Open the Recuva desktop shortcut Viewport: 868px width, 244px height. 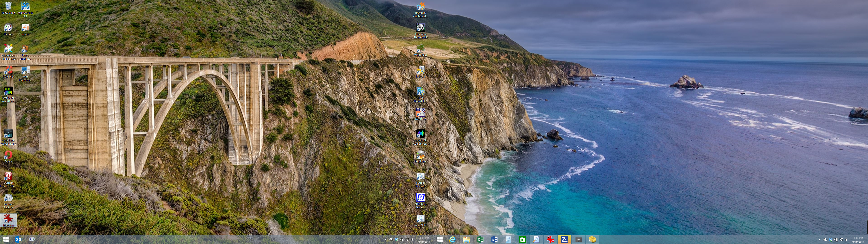tap(420, 71)
